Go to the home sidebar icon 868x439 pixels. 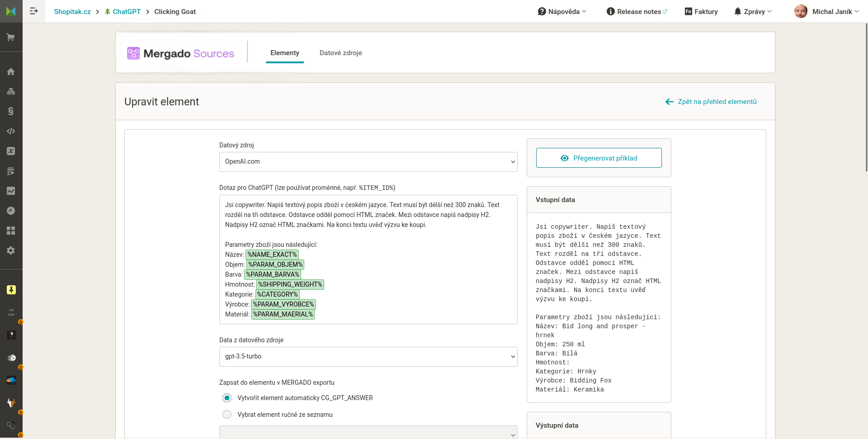click(11, 71)
